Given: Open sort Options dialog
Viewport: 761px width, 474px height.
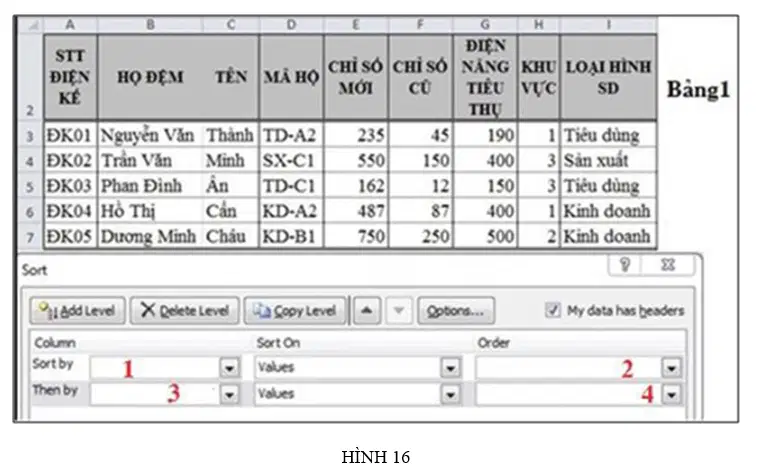Looking at the screenshot, I should pyautogui.click(x=456, y=311).
